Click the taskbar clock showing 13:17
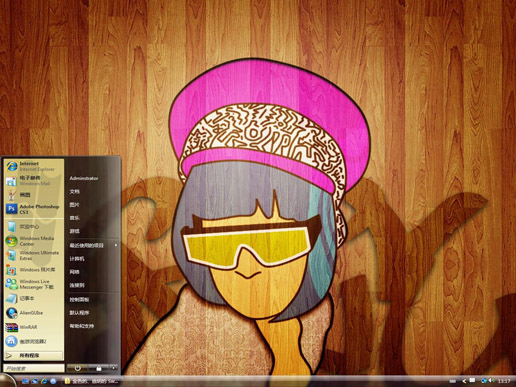Image resolution: width=516 pixels, height=387 pixels. click(504, 381)
